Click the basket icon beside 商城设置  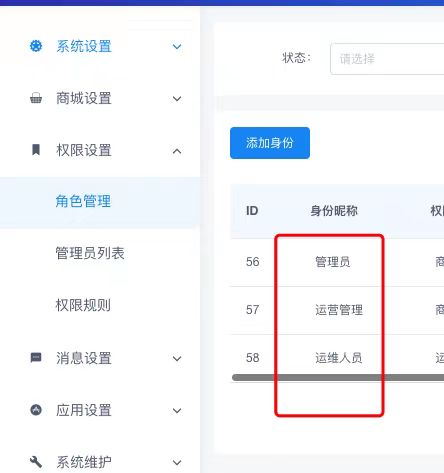tap(36, 98)
